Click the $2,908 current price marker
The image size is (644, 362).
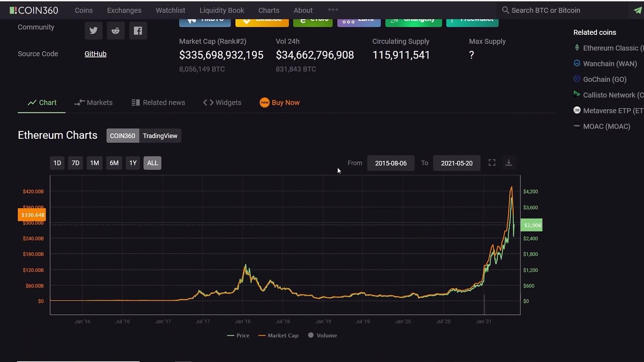point(531,225)
